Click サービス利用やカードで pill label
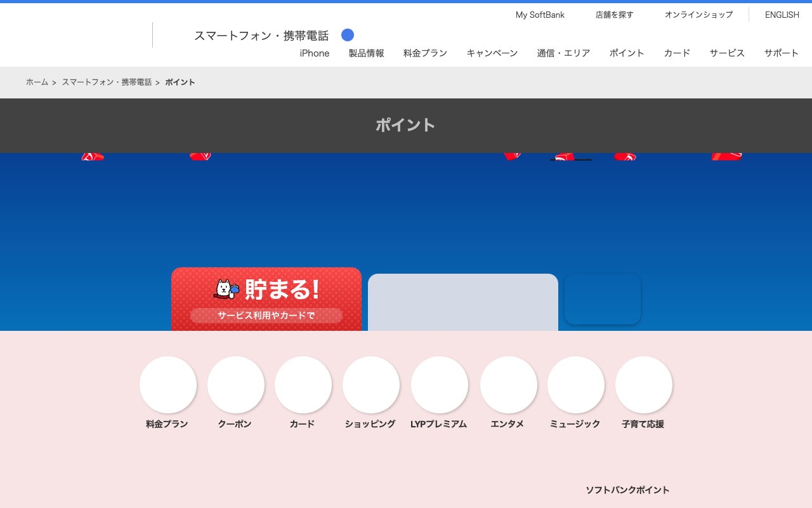The width and height of the screenshot is (812, 508). [266, 316]
